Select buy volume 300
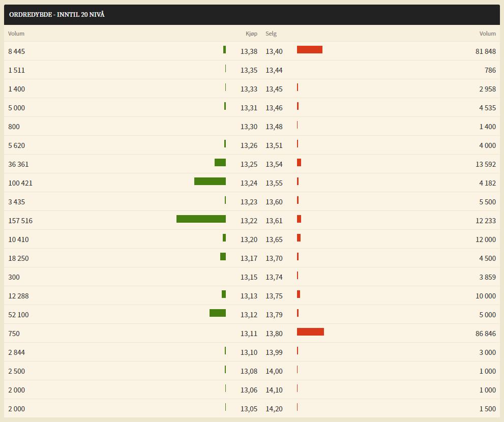504x422 pixels. tap(14, 278)
